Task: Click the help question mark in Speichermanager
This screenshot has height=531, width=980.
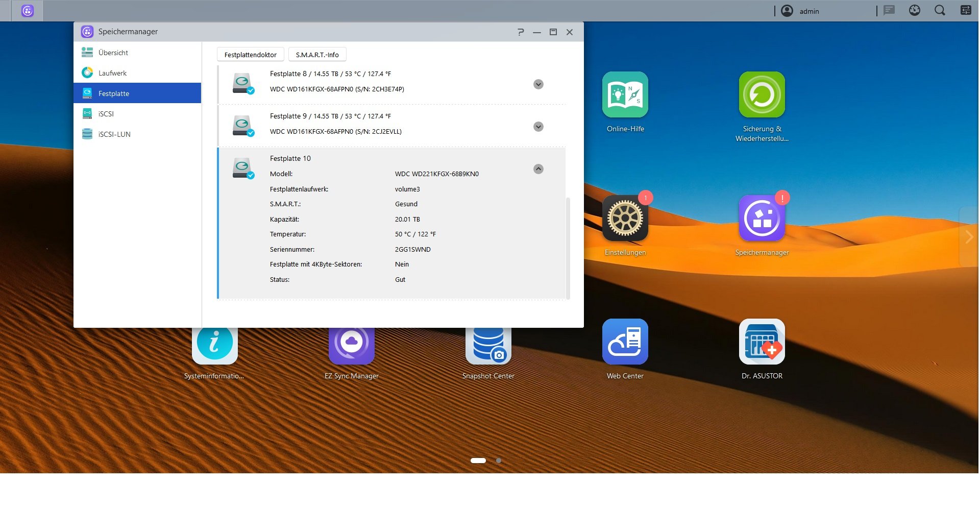Action: pos(521,32)
